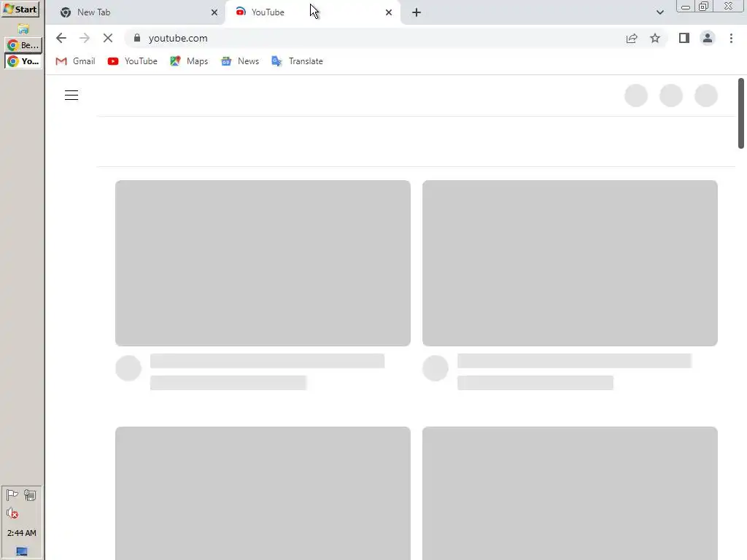Open the Windows Start menu

(x=20, y=9)
